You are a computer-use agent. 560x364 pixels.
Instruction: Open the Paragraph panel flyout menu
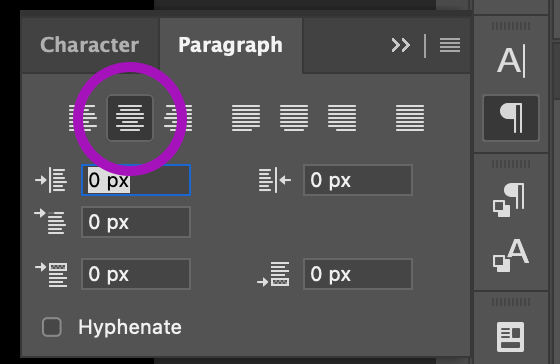450,45
